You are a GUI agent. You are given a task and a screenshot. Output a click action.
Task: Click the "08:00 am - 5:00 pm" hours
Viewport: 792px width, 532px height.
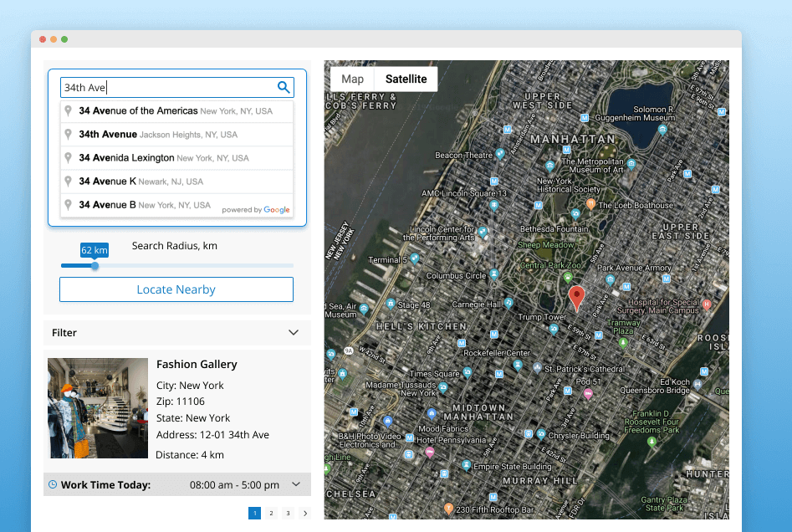click(234, 485)
